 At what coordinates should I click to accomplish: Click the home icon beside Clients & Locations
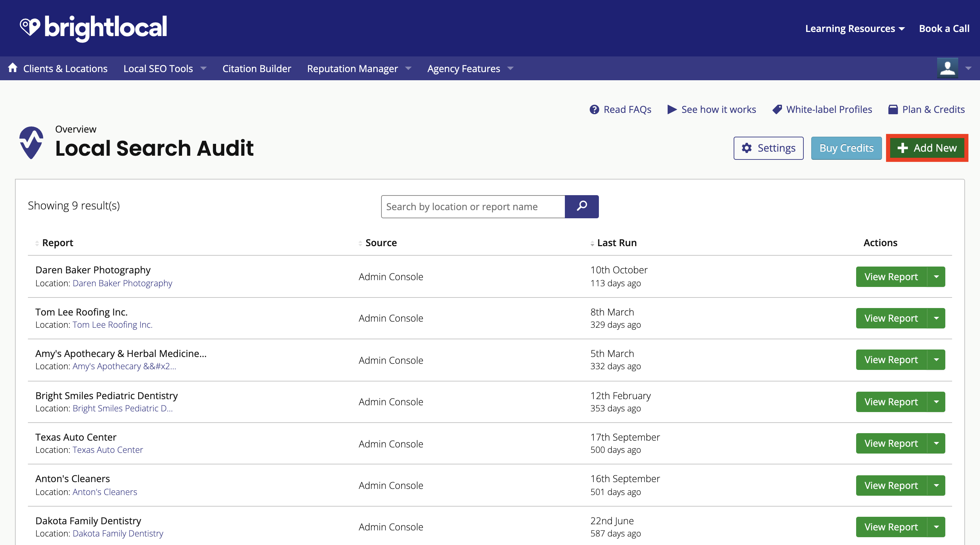[x=13, y=68]
